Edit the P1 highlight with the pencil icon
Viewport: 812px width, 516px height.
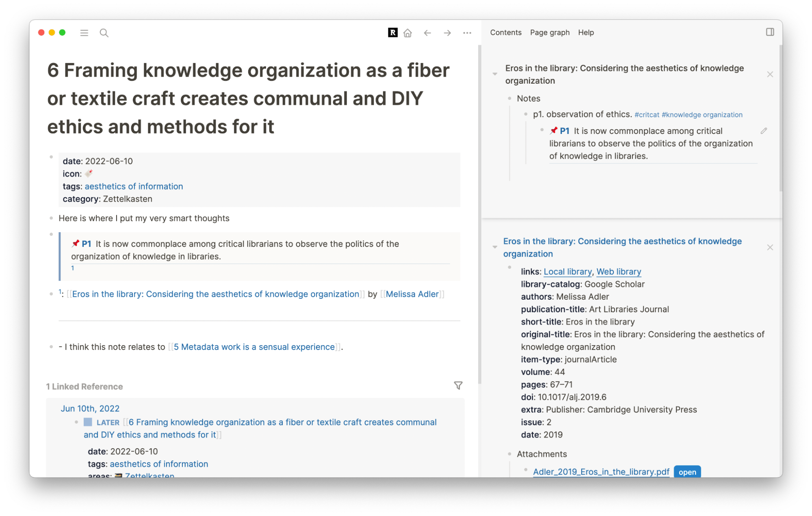coord(764,131)
